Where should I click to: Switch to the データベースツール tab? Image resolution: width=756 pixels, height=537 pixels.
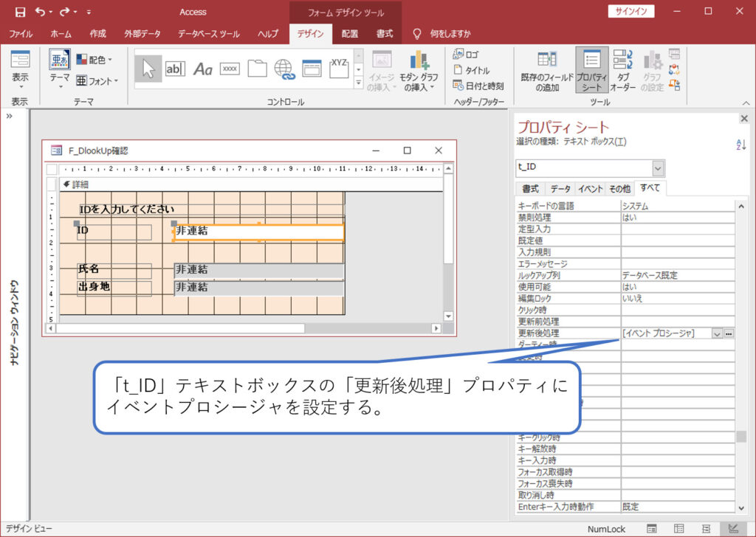pyautogui.click(x=208, y=34)
